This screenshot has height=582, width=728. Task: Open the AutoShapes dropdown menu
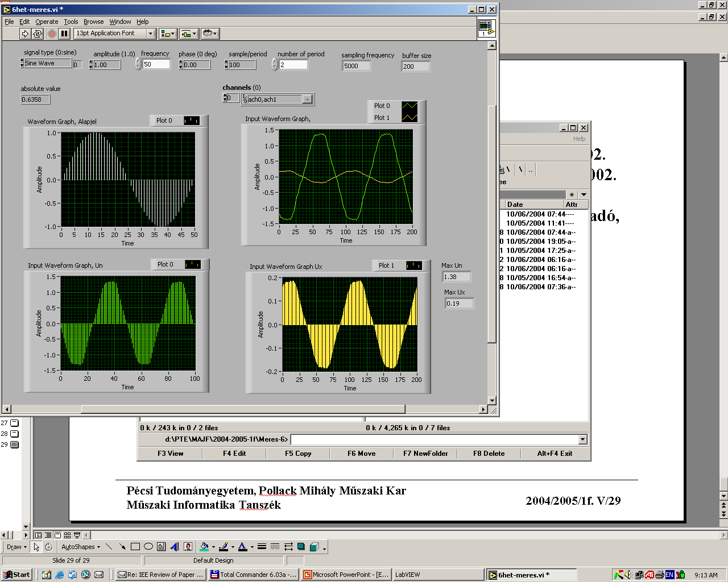tap(81, 547)
